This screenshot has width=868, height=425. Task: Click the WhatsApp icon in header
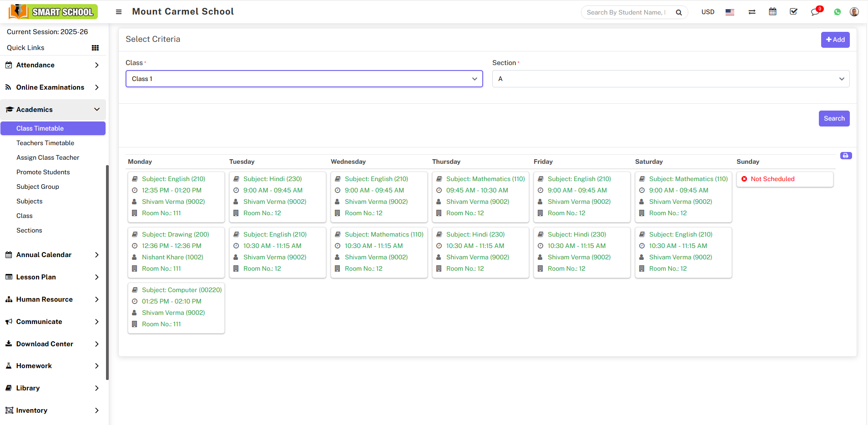(x=837, y=12)
